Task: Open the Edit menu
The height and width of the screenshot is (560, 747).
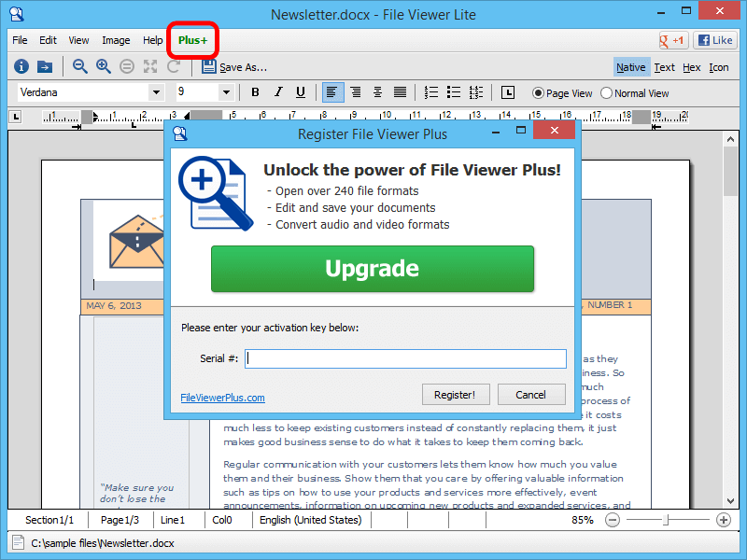Action: click(x=49, y=40)
